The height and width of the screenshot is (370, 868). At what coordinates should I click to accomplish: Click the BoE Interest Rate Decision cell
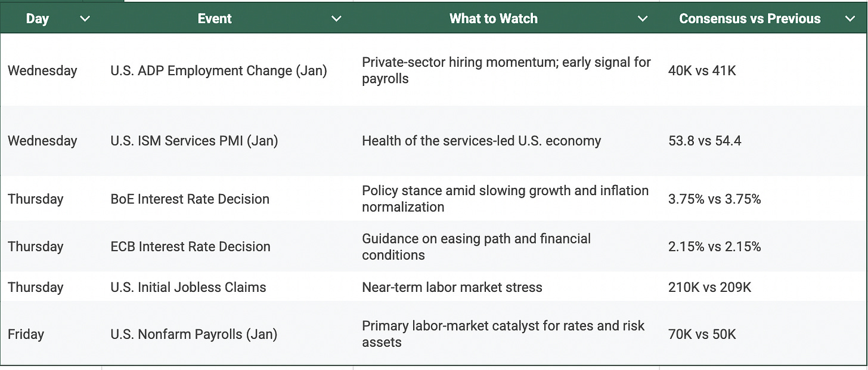(x=190, y=199)
